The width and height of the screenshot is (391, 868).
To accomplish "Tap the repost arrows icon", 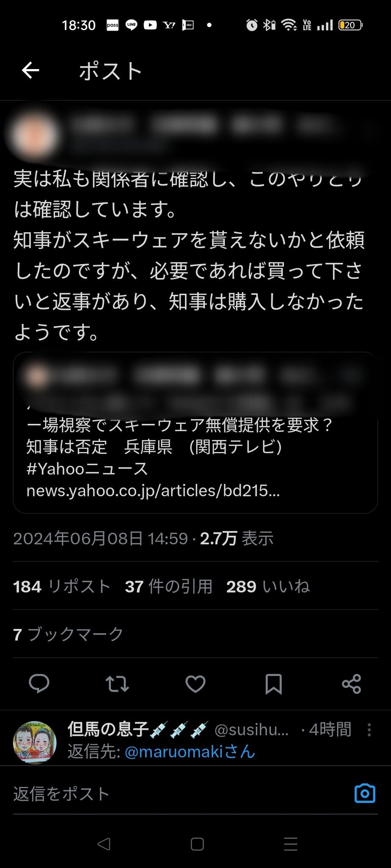I will click(117, 684).
